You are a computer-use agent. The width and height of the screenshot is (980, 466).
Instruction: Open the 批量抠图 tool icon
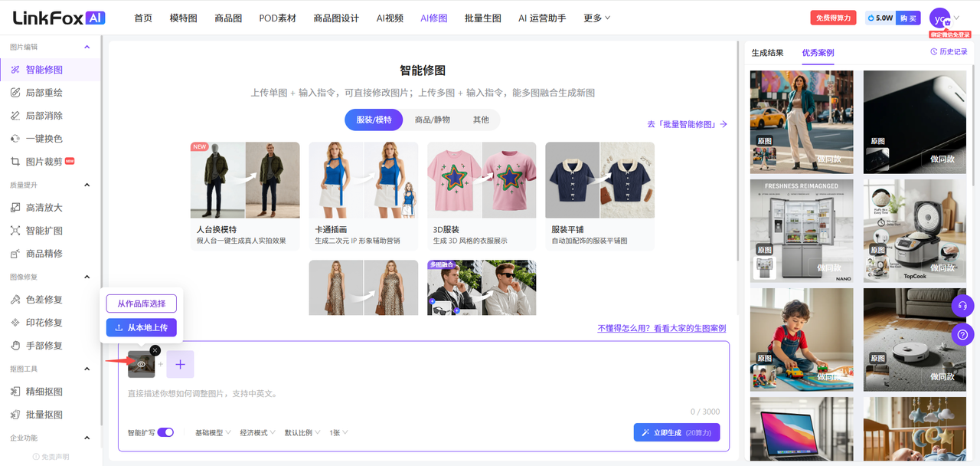(x=15, y=415)
